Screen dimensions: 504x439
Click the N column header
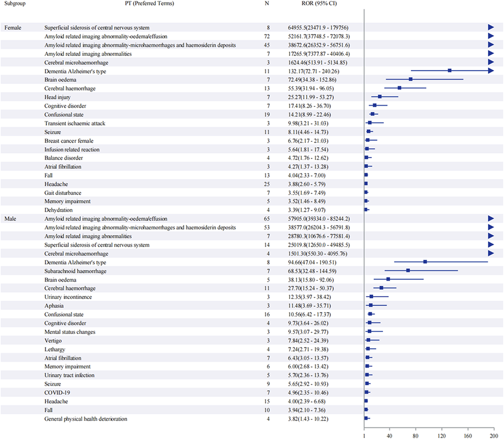(x=267, y=3)
